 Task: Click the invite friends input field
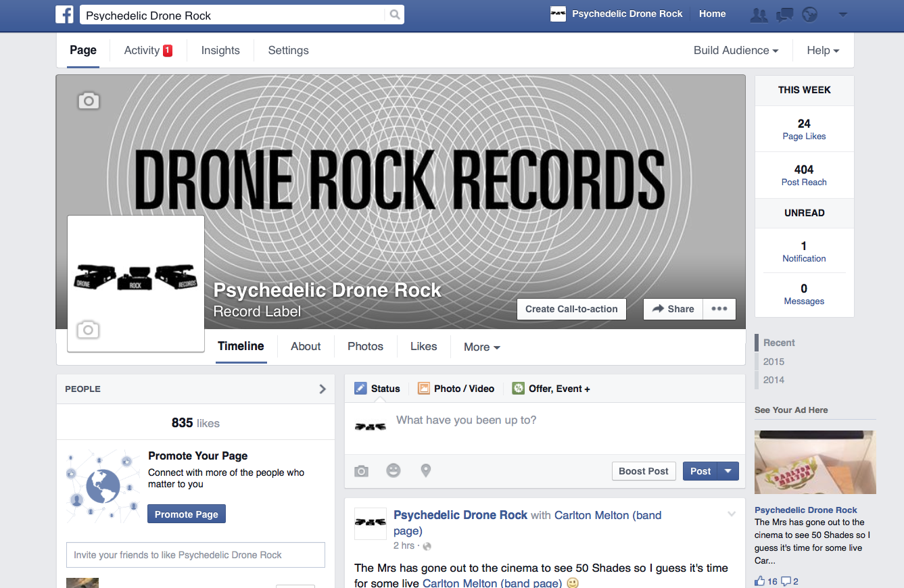[195, 555]
